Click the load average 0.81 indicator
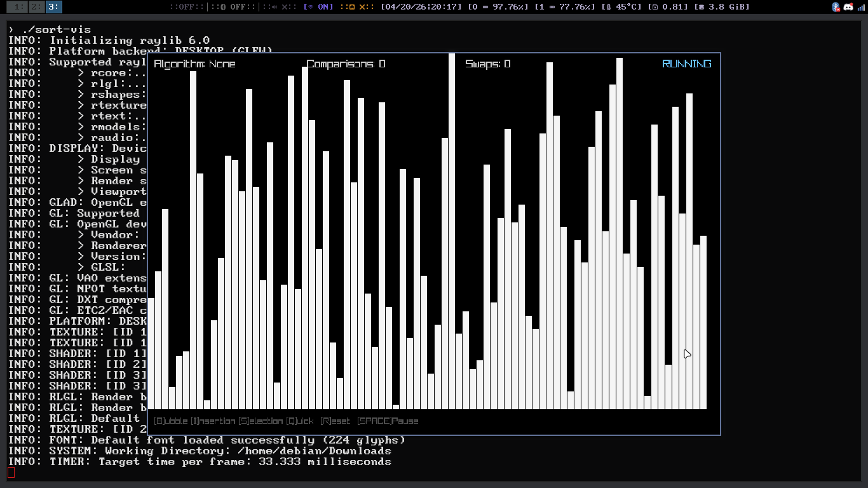The height and width of the screenshot is (488, 868). pyautogui.click(x=668, y=7)
